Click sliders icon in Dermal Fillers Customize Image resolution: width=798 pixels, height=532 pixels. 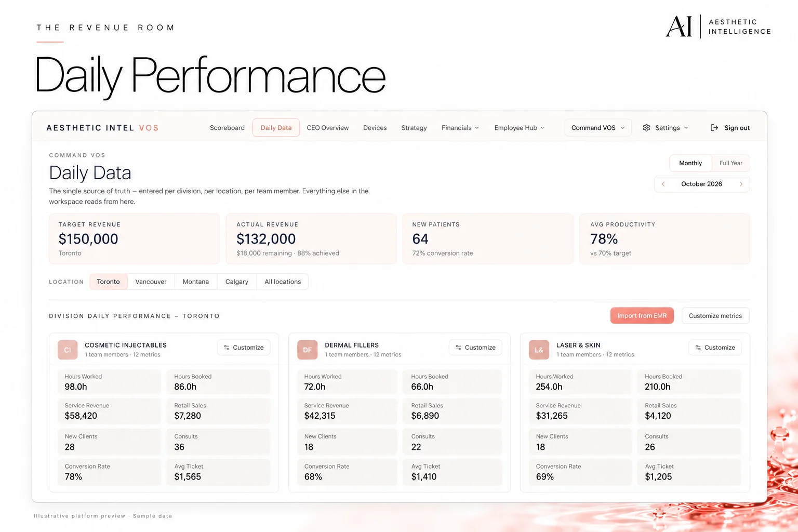click(458, 348)
